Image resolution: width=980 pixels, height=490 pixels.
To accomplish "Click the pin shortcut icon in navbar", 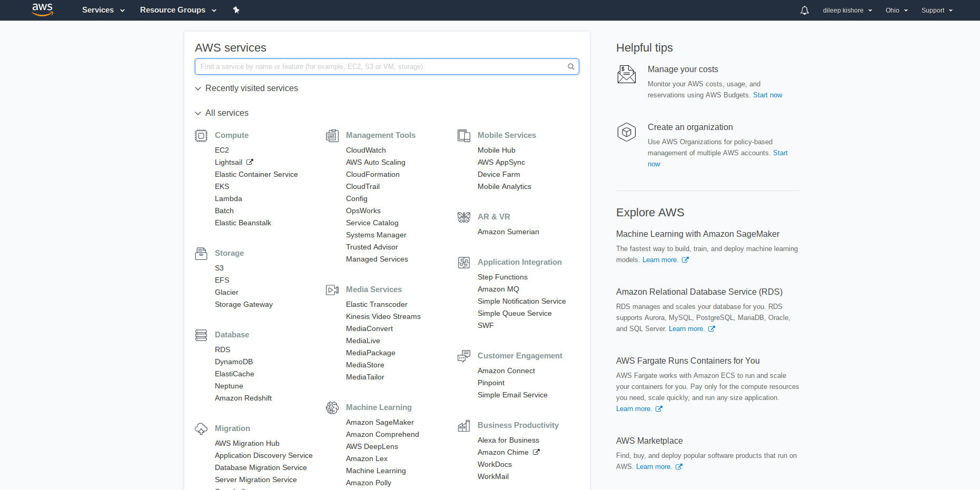I will [x=236, y=10].
